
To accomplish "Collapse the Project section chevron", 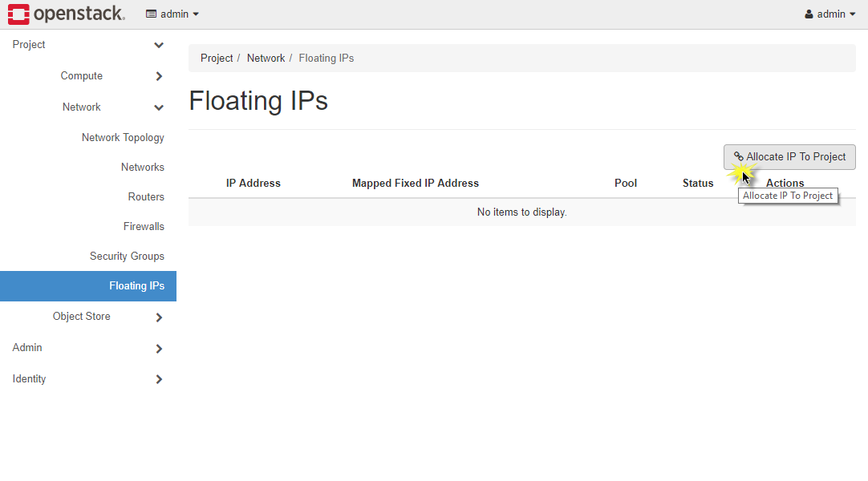I will point(158,45).
